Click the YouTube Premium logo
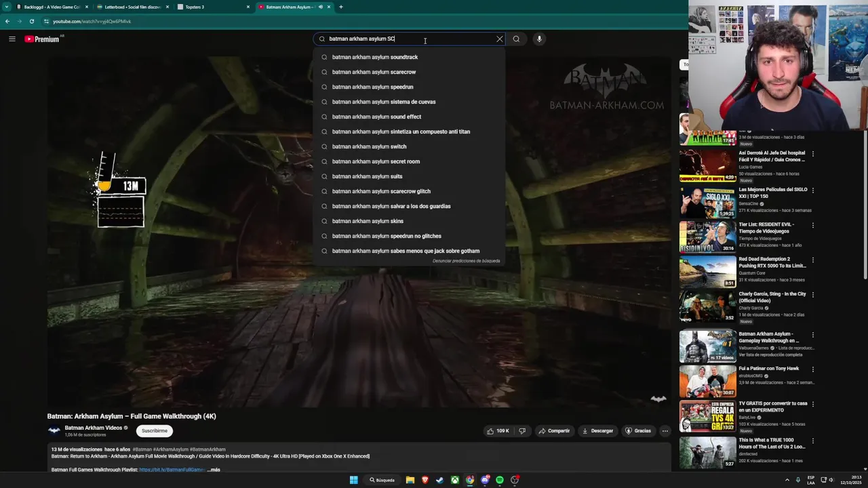The image size is (868, 488). (42, 39)
